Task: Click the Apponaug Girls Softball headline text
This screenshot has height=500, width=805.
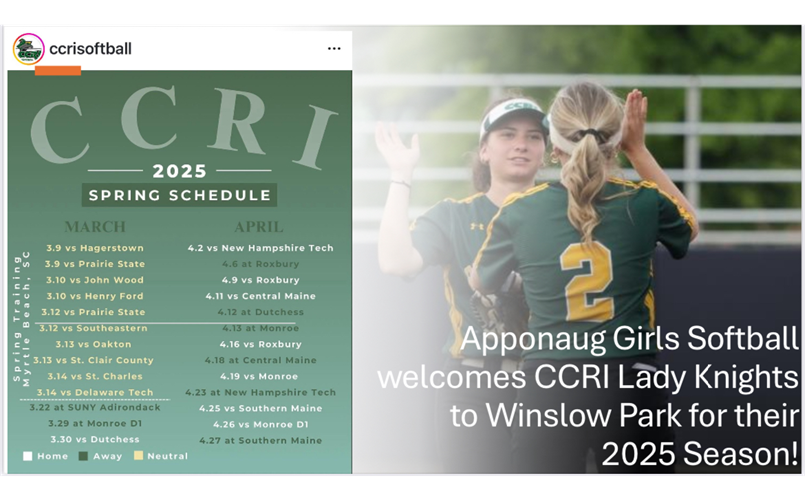Action: tap(630, 340)
